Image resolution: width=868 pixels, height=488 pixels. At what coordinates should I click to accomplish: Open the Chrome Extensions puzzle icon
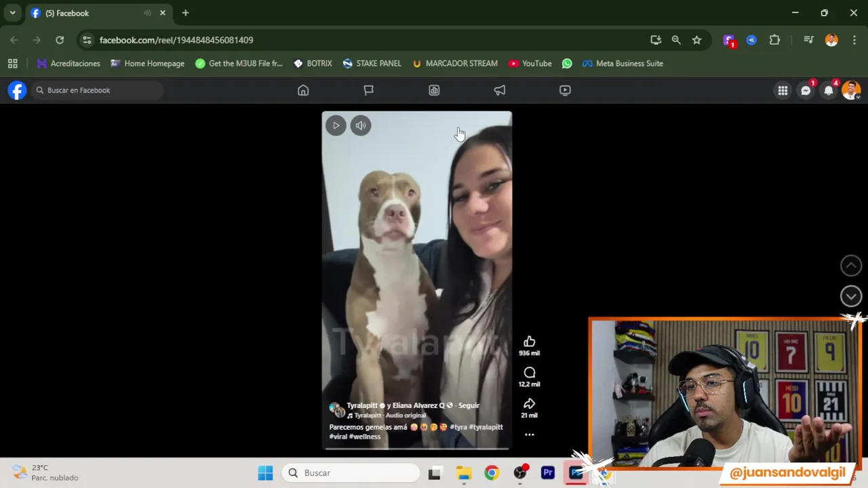click(x=774, y=40)
